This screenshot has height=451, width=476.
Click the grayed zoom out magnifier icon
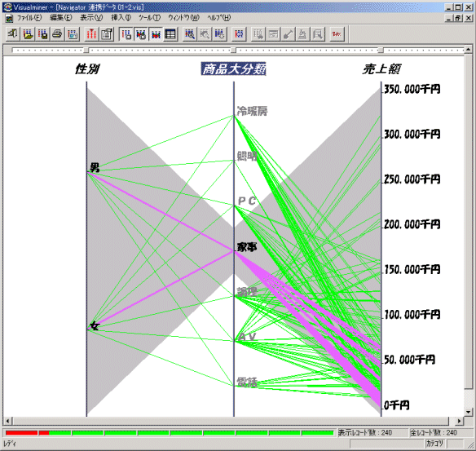pyautogui.click(x=205, y=33)
